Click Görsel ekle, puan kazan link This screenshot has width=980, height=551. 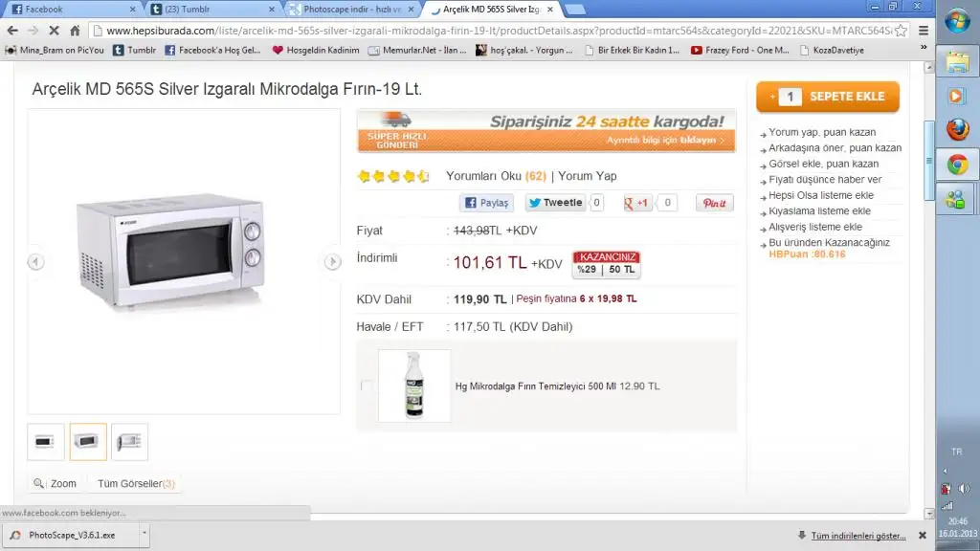(824, 164)
